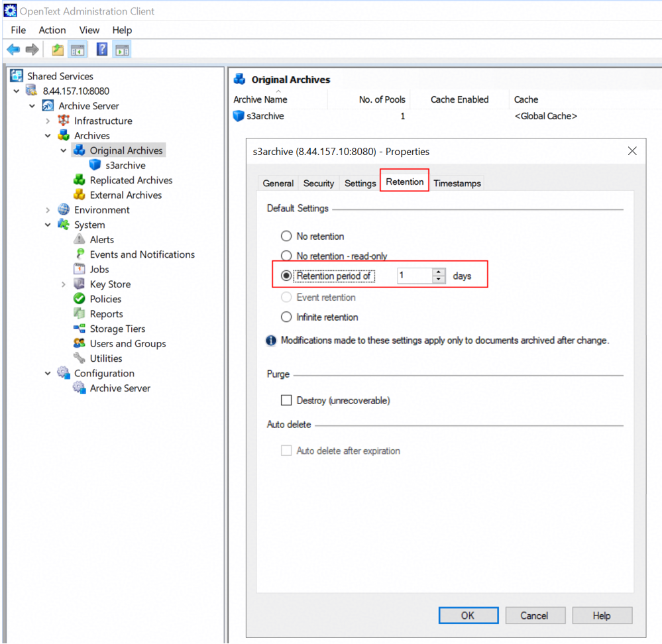The height and width of the screenshot is (644, 662).
Task: Toggle the Show/Hide console tree icon
Action: point(78,50)
